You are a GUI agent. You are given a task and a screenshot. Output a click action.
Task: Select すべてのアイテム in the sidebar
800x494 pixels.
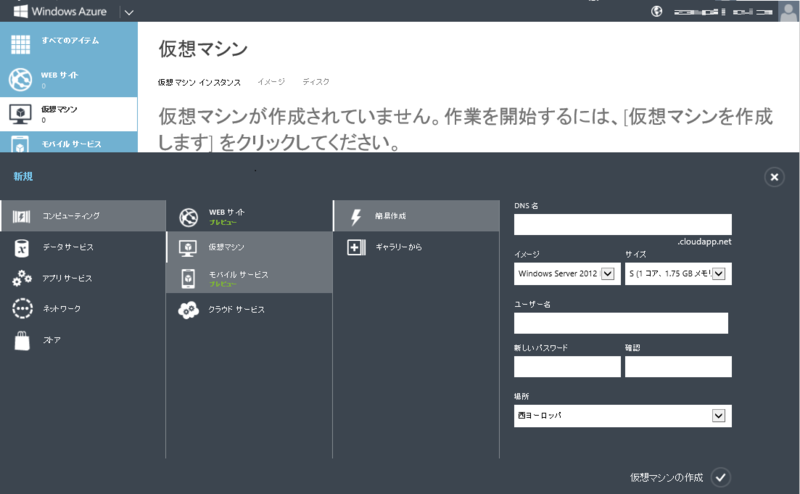pyautogui.click(x=68, y=40)
